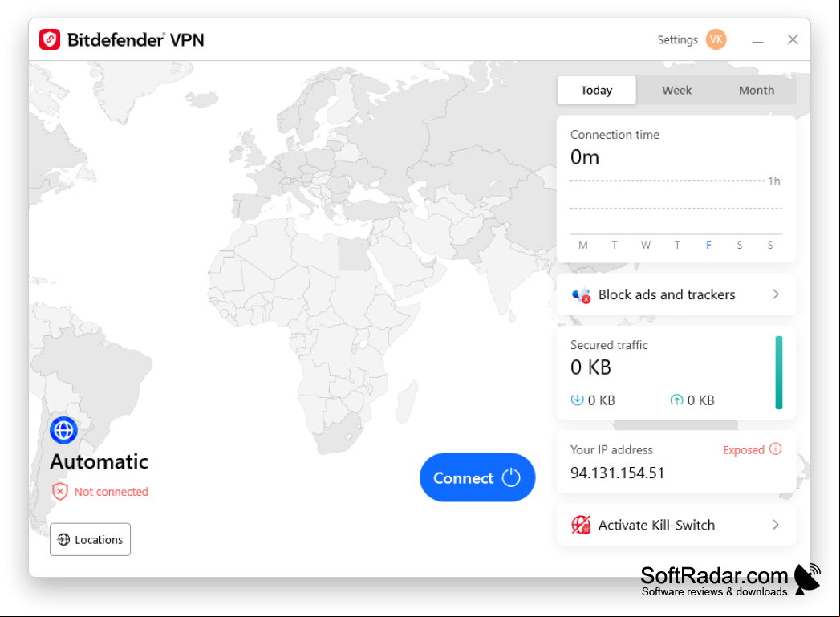Click the Secured traffic 0 KB total

pyautogui.click(x=590, y=367)
